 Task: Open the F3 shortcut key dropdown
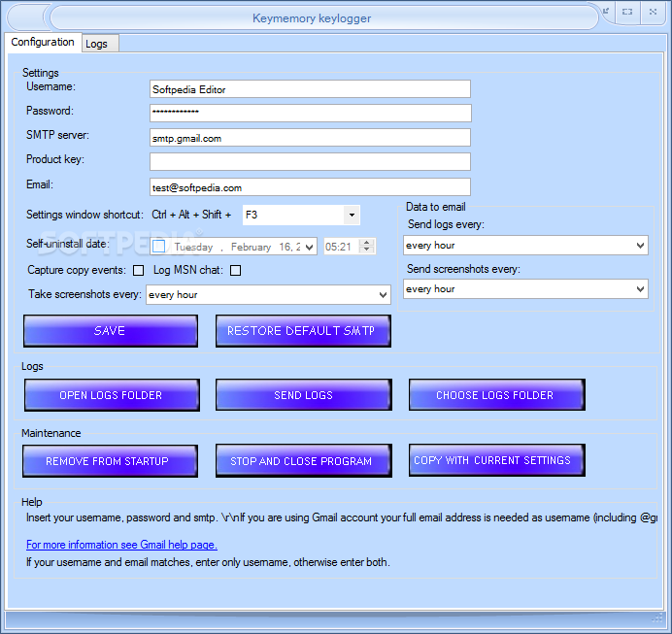point(352,215)
